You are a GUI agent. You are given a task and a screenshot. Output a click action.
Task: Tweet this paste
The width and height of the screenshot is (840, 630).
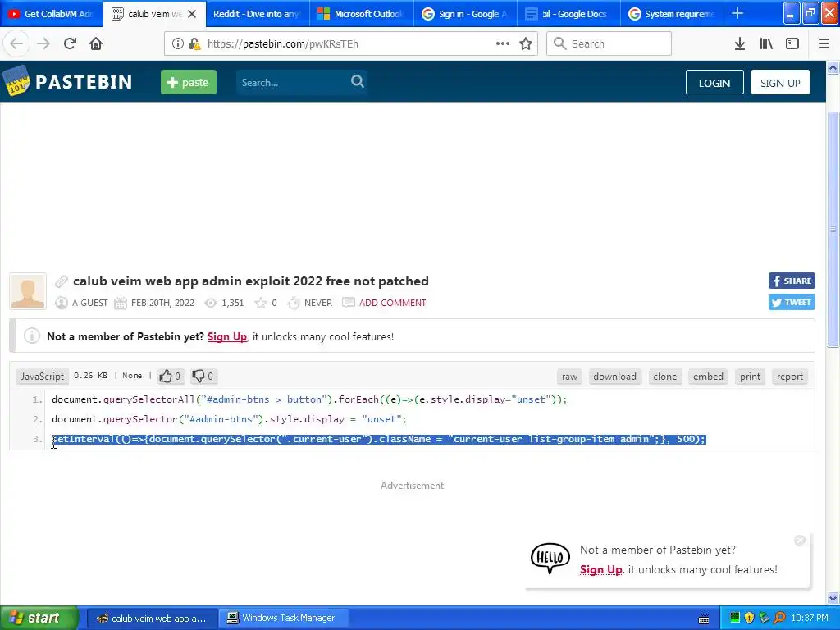point(792,302)
